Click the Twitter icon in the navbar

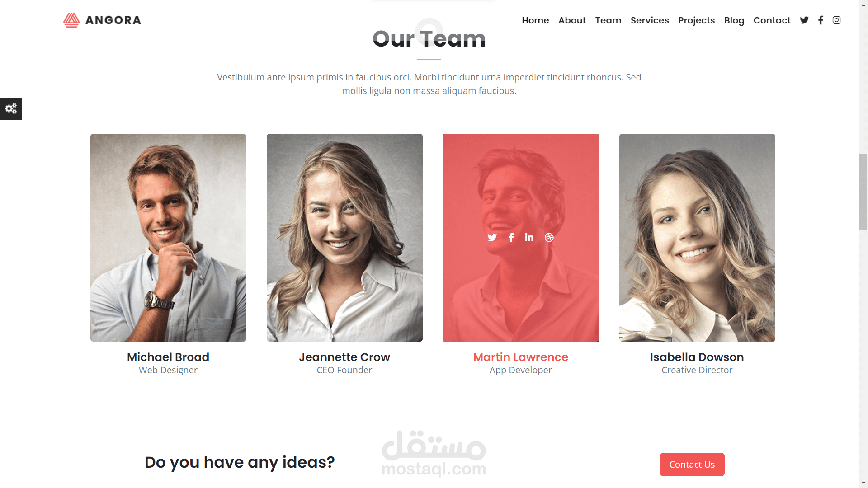click(804, 20)
